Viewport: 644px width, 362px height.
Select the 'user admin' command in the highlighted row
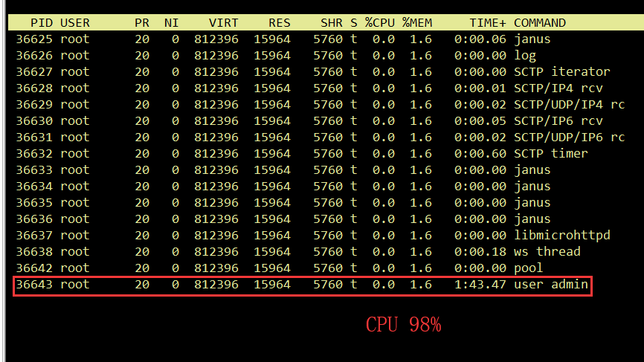coord(550,285)
